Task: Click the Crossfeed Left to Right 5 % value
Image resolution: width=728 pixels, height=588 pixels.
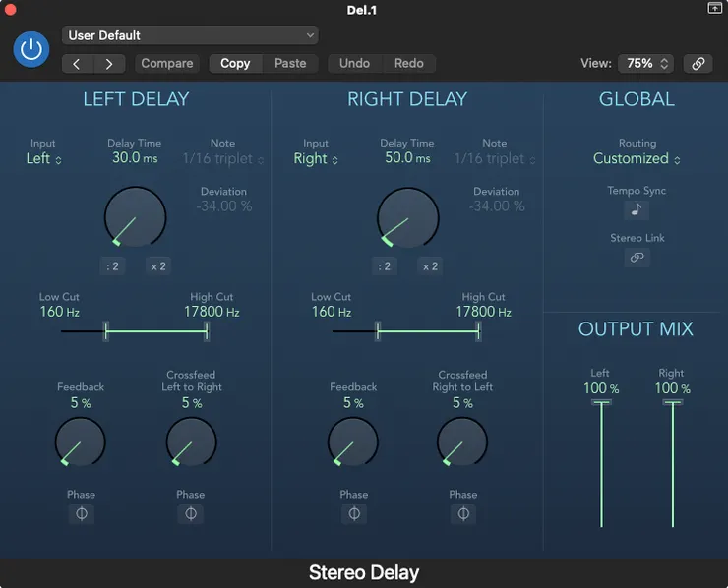Action: [191, 403]
